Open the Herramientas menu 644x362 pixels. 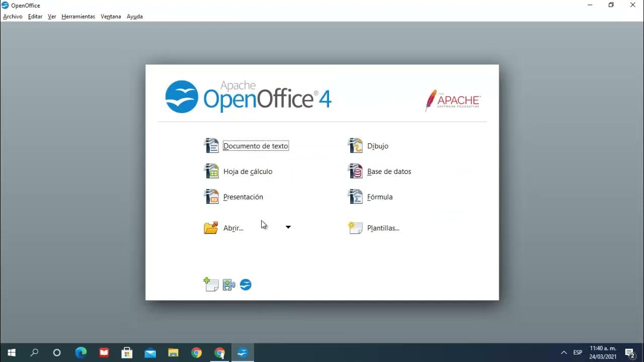click(78, 17)
